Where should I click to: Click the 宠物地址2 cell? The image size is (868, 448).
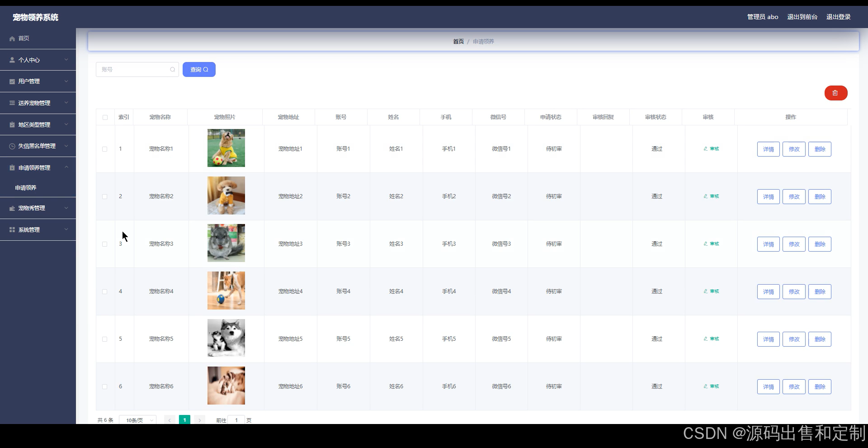[x=290, y=196]
